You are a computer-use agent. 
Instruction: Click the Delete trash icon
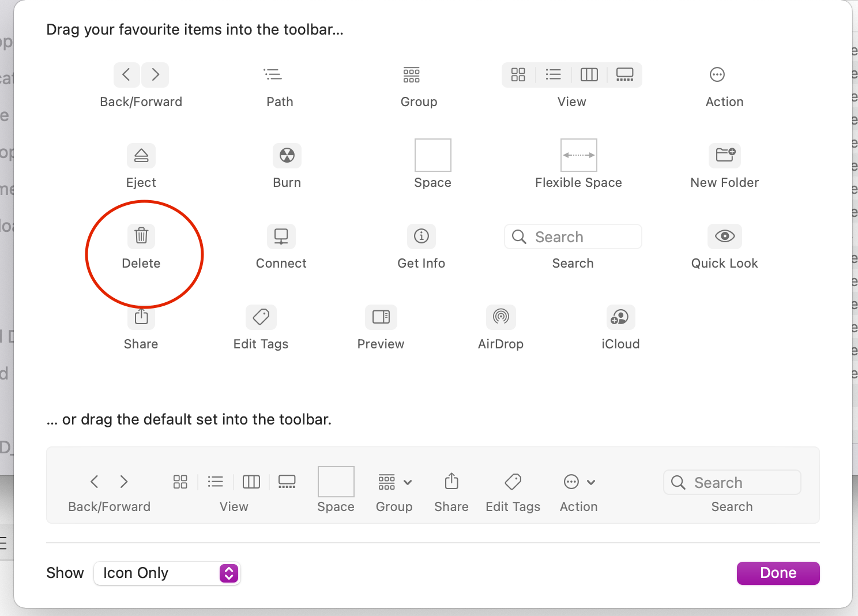click(x=141, y=236)
